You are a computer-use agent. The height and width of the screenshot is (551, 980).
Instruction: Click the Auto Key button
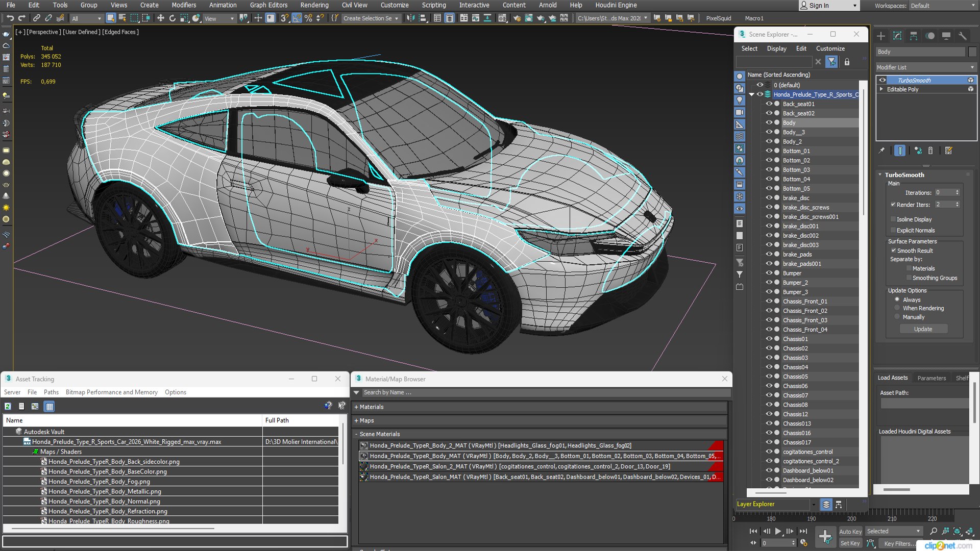[x=850, y=532]
